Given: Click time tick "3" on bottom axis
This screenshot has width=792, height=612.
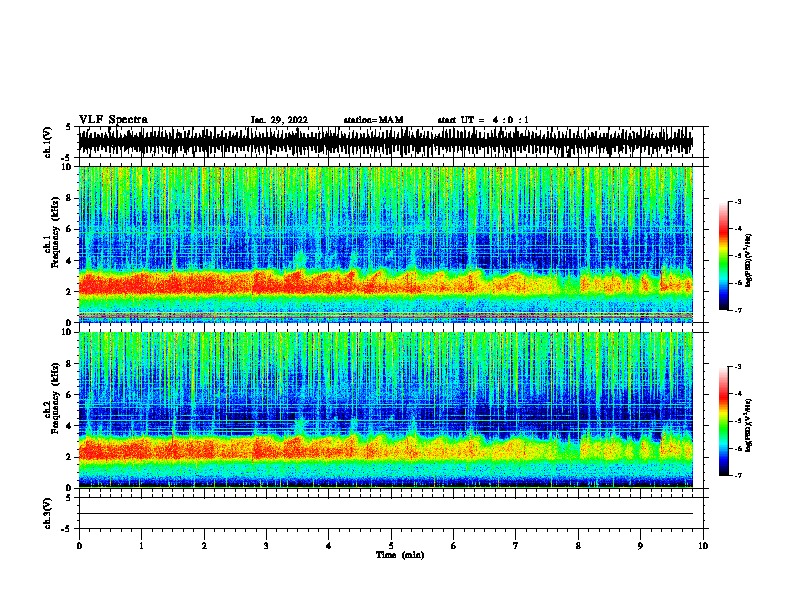Looking at the screenshot, I should point(266,546).
